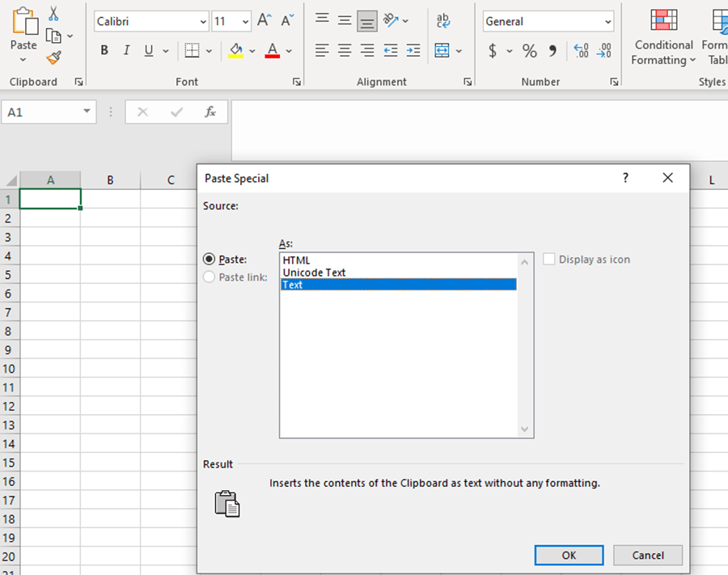Open Clipboard dialog launcher
This screenshot has width=728, height=575.
[79, 82]
